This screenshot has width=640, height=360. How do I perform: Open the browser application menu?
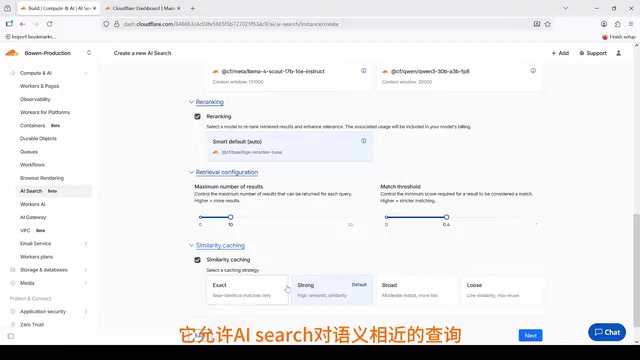pyautogui.click(x=631, y=24)
